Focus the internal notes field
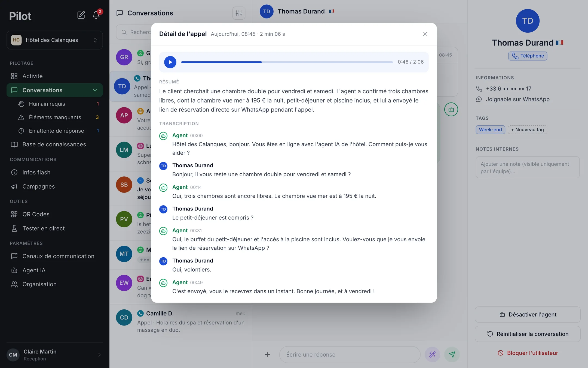 528,167
